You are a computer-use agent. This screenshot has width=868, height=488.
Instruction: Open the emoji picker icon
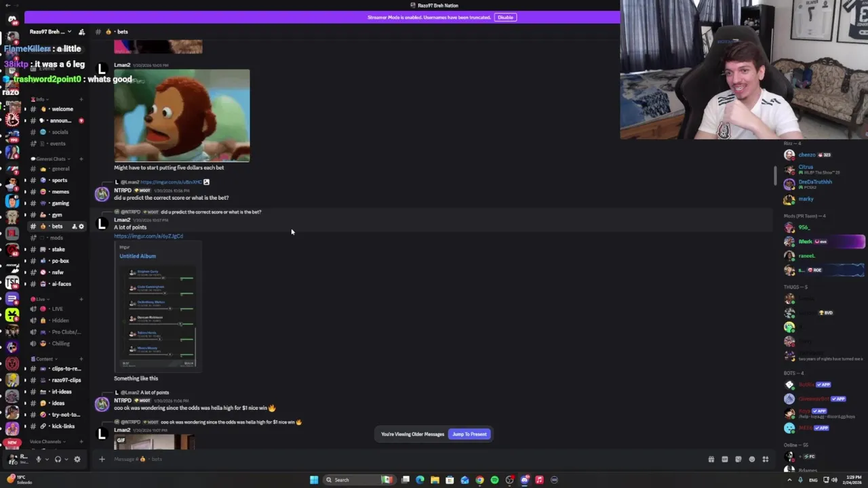751,460
